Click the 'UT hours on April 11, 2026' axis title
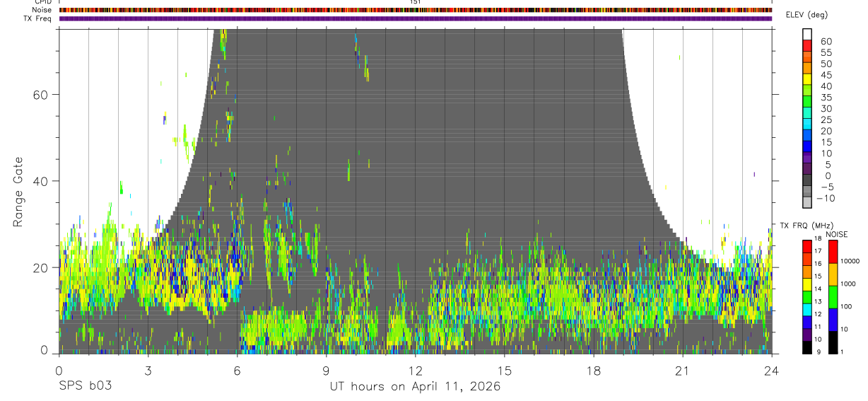This screenshot has height=401, width=868. pos(415,387)
